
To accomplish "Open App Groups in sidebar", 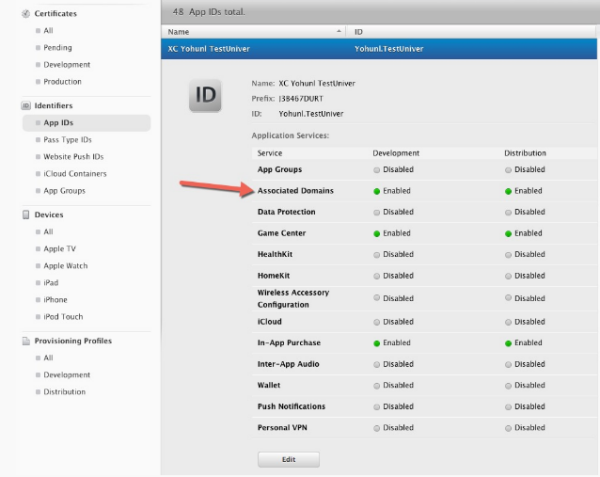I will click(64, 190).
